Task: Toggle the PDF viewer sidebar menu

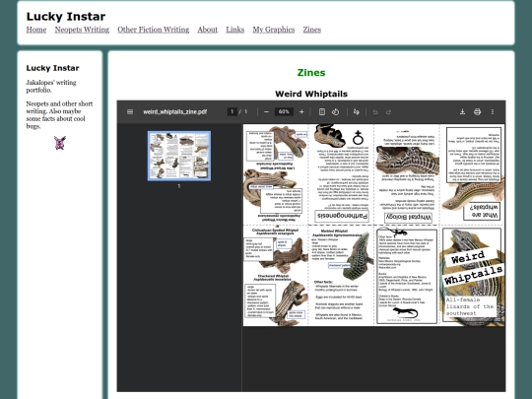Action: [130, 112]
